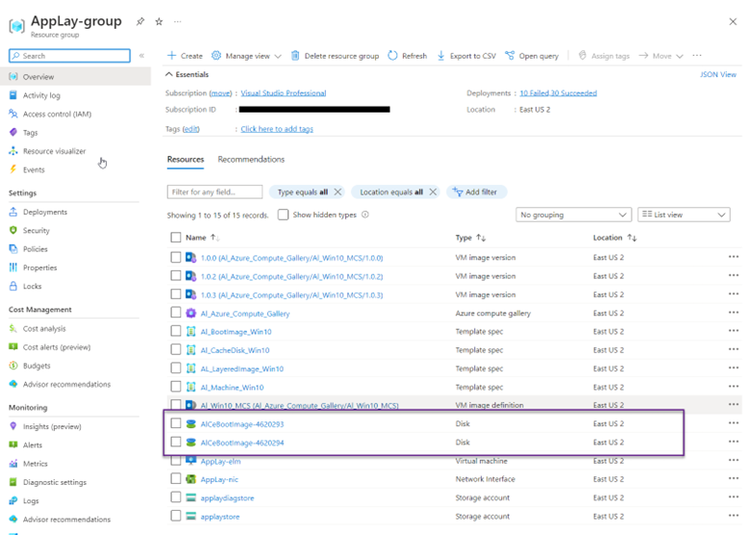Open the Move dropdown

pyautogui.click(x=661, y=55)
